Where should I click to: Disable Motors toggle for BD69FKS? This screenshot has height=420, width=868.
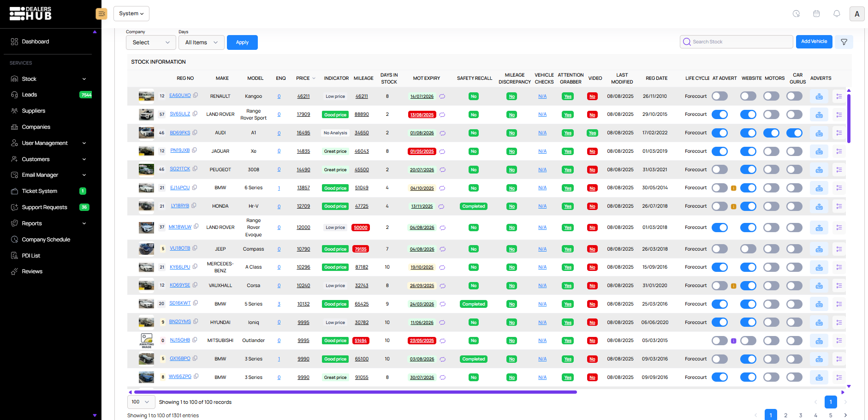[771, 133]
